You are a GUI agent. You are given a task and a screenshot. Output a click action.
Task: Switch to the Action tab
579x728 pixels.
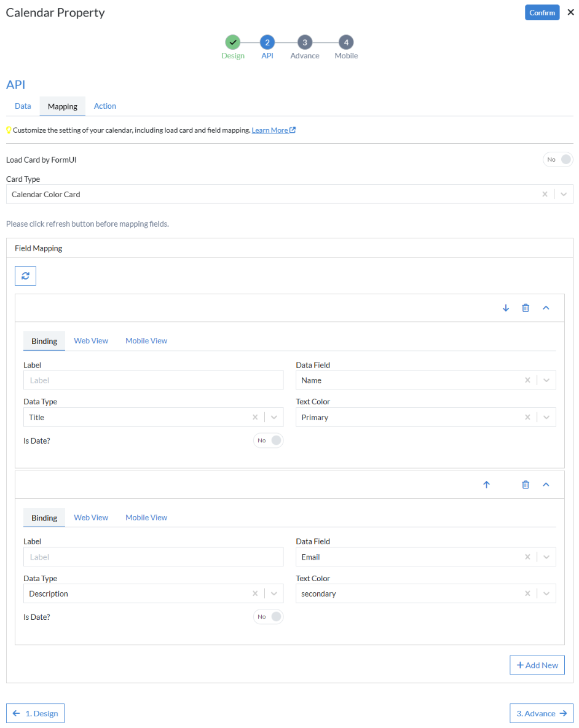point(105,106)
